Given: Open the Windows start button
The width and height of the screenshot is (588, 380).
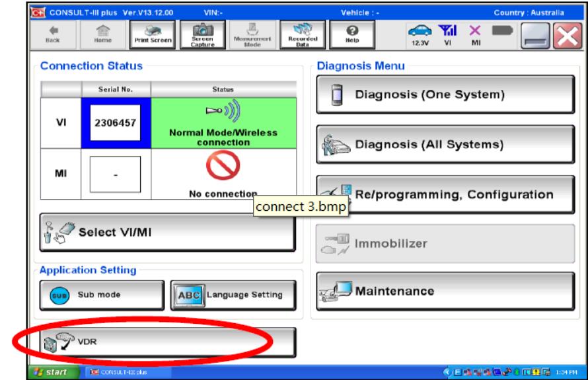Looking at the screenshot, I should click(54, 372).
